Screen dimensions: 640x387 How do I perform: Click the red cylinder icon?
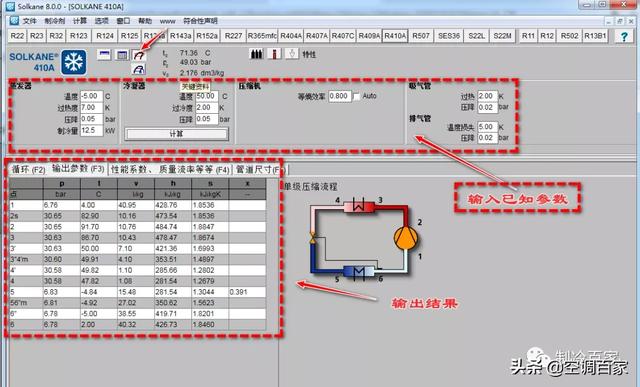(274, 54)
